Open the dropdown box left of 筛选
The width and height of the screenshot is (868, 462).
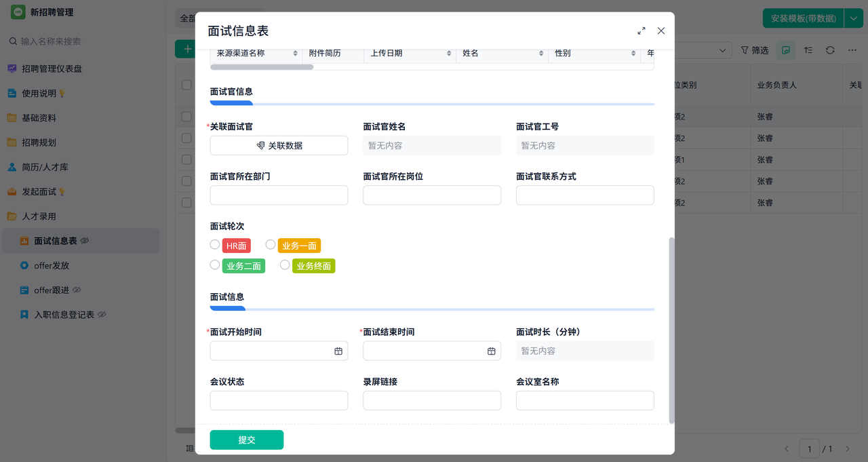coord(703,50)
